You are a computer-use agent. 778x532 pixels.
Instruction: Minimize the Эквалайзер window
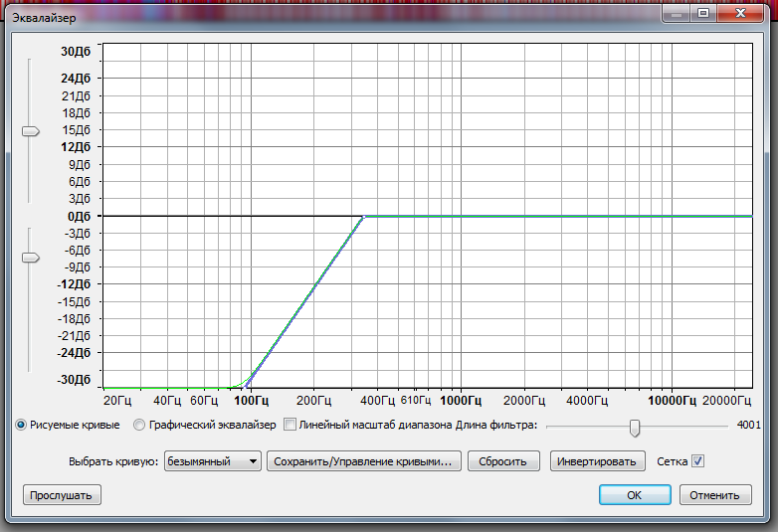pos(677,13)
